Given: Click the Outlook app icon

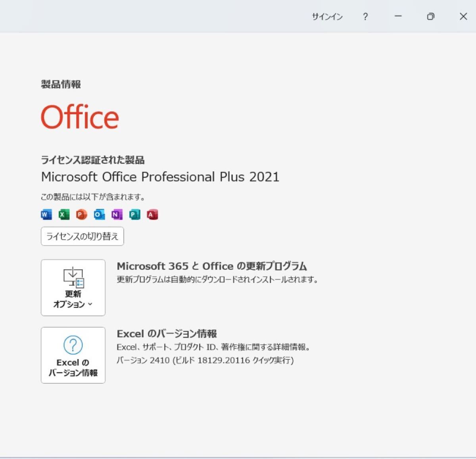Looking at the screenshot, I should [100, 215].
